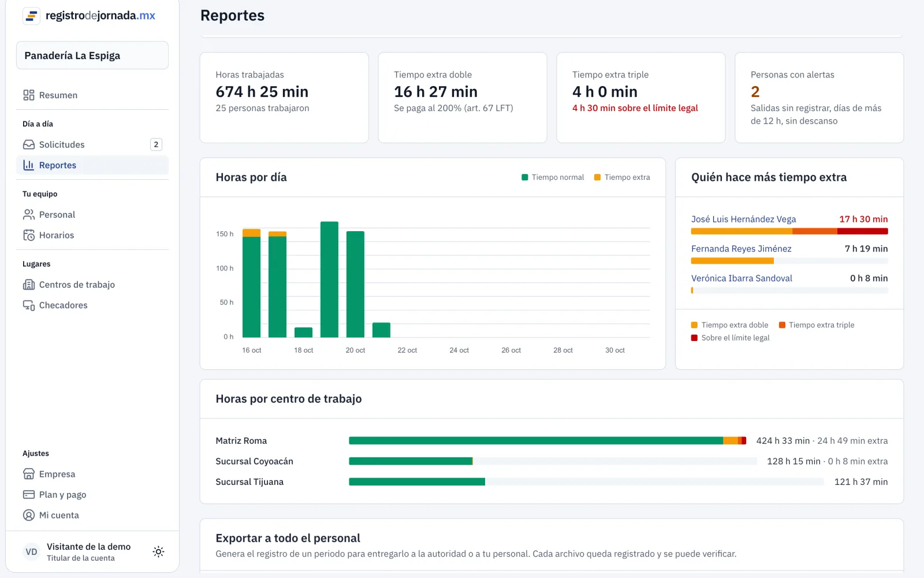
Task: Click the Sobre el límite legal swatch
Action: pos(695,338)
